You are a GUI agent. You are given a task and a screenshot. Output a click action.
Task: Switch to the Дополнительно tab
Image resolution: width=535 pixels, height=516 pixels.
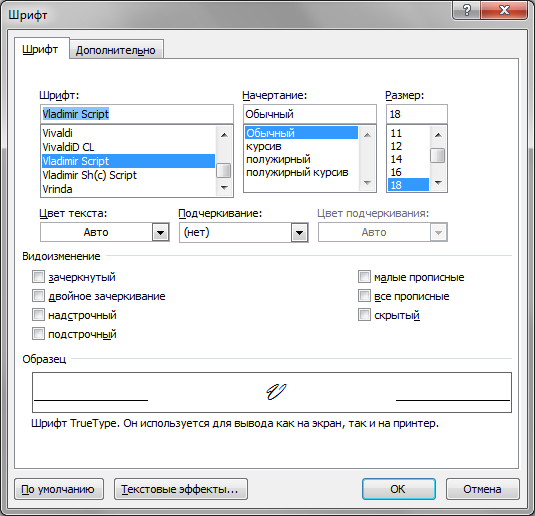coord(116,50)
